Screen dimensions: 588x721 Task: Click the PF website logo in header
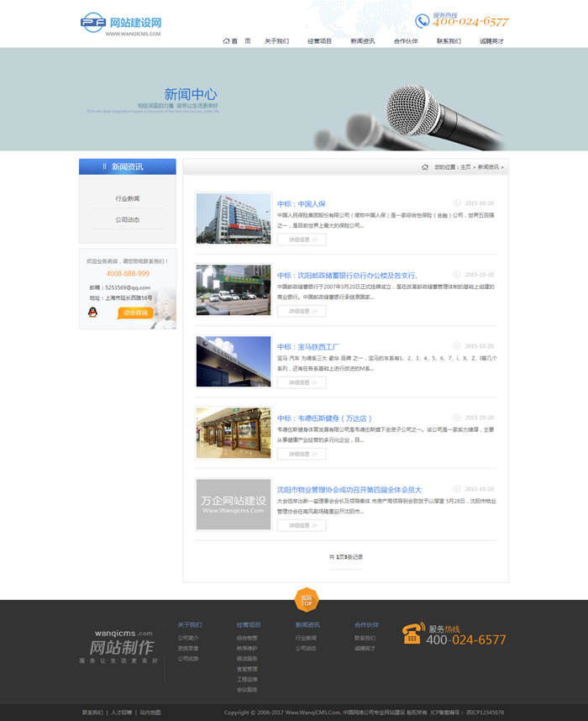point(121,24)
